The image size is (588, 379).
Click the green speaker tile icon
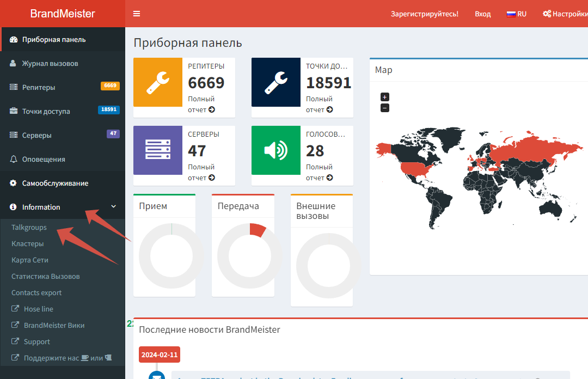(x=276, y=150)
